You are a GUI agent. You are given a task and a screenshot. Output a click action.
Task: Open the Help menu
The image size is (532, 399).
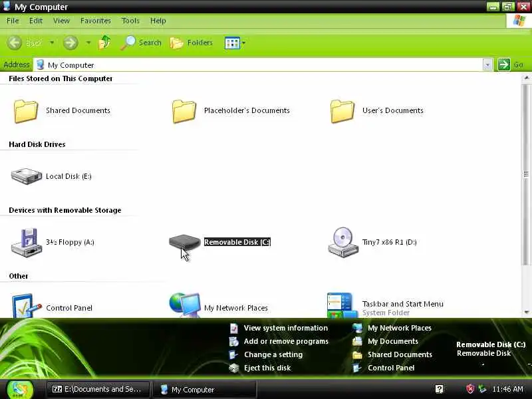tap(158, 21)
